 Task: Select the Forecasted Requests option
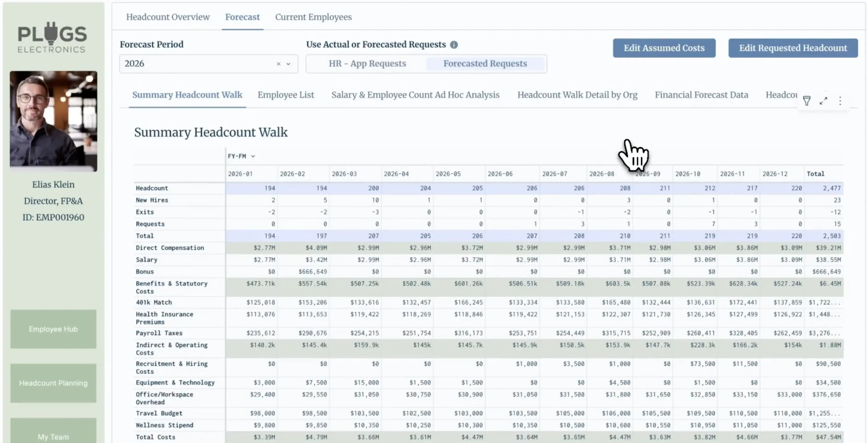tap(485, 64)
